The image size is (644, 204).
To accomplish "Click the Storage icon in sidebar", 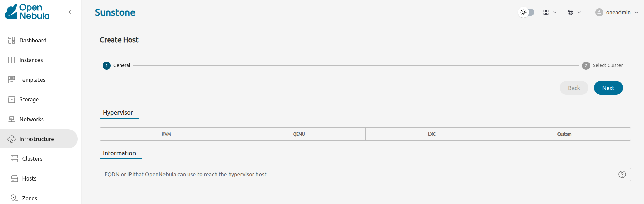I will pos(12,99).
